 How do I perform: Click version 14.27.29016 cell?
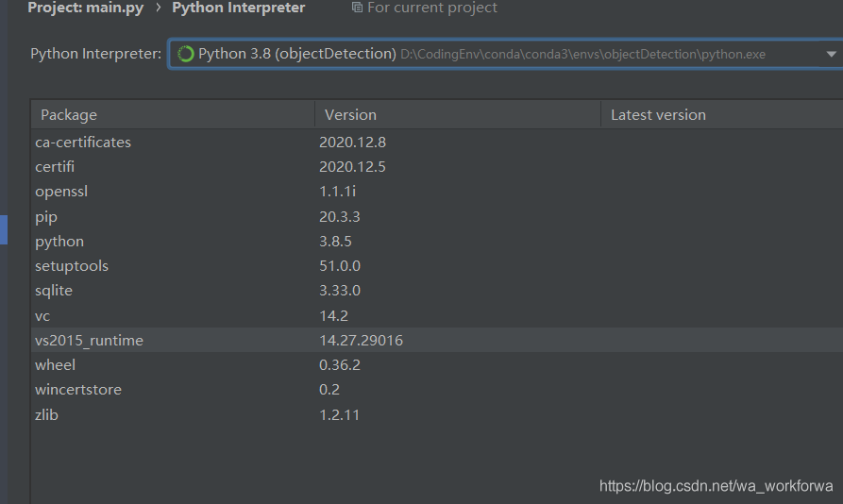pyautogui.click(x=361, y=340)
